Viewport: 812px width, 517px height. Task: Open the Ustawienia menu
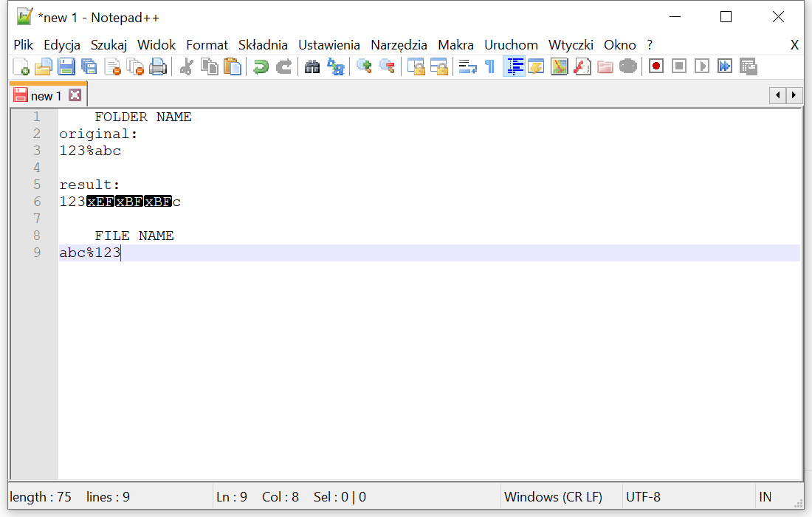[x=328, y=45]
